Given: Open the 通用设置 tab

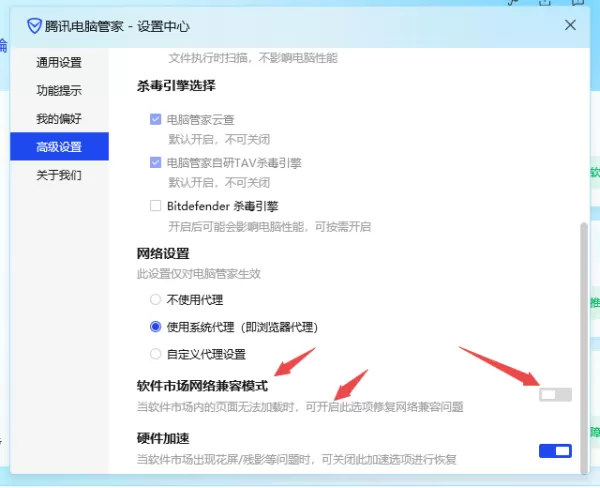Looking at the screenshot, I should point(59,62).
